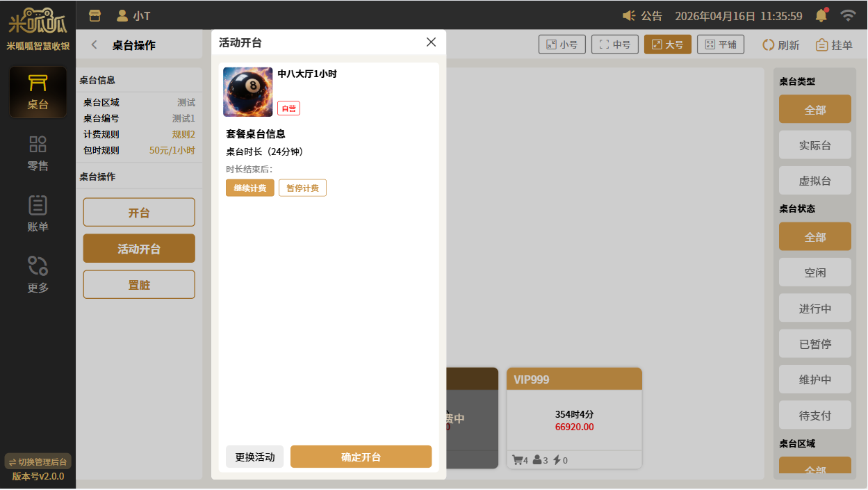The height and width of the screenshot is (490, 868).
Task: Click the 刷新 refresh icon
Action: coord(768,44)
